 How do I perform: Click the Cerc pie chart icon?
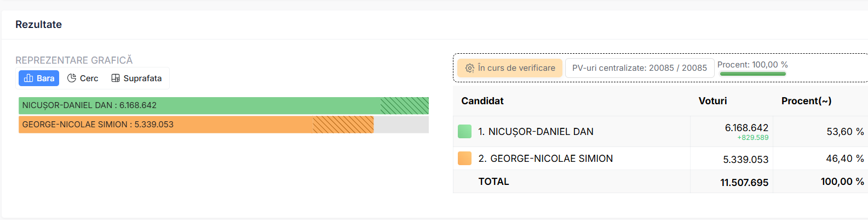click(x=72, y=78)
